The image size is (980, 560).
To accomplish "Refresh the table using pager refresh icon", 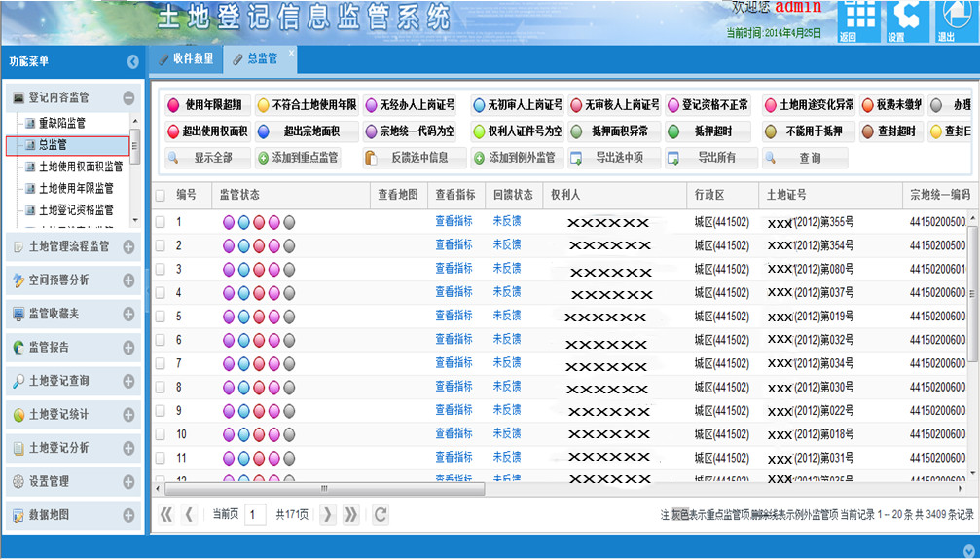I will pyautogui.click(x=381, y=514).
